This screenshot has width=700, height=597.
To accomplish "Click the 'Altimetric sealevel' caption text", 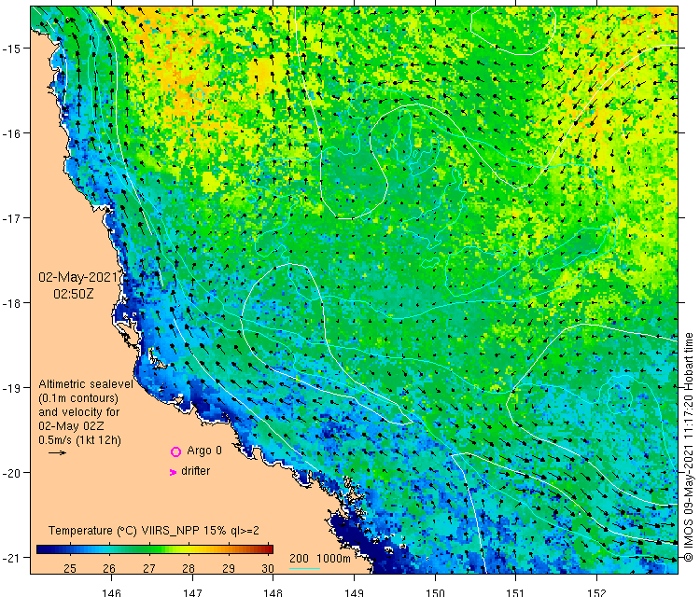I will click(86, 384).
